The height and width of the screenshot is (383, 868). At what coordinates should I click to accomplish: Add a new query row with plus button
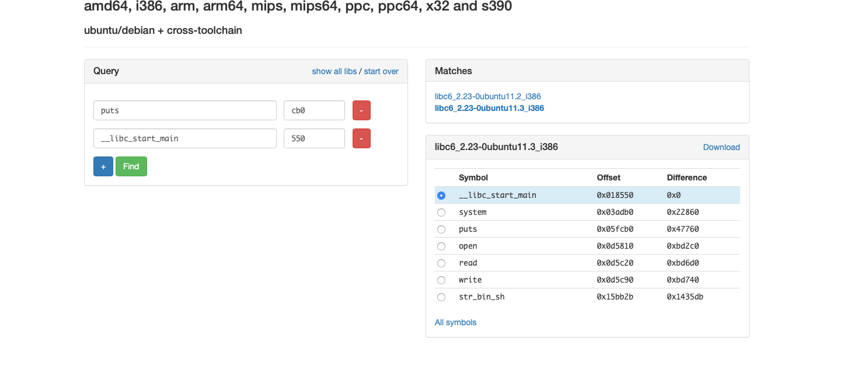103,166
